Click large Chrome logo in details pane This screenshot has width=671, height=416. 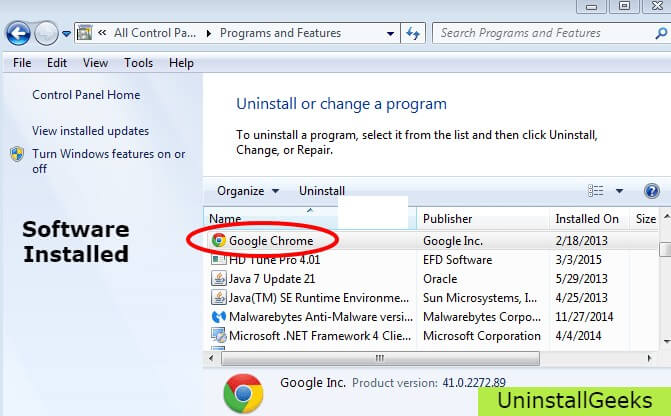coord(243,393)
